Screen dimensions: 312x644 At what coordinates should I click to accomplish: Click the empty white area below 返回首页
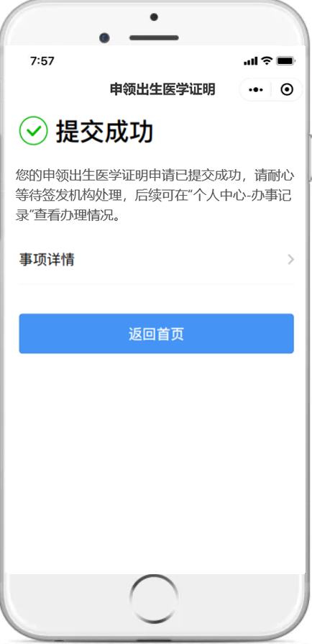coord(156,463)
